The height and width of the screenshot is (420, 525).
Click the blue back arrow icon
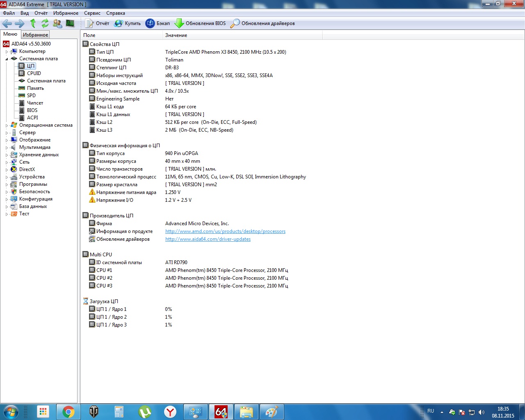pyautogui.click(x=7, y=23)
